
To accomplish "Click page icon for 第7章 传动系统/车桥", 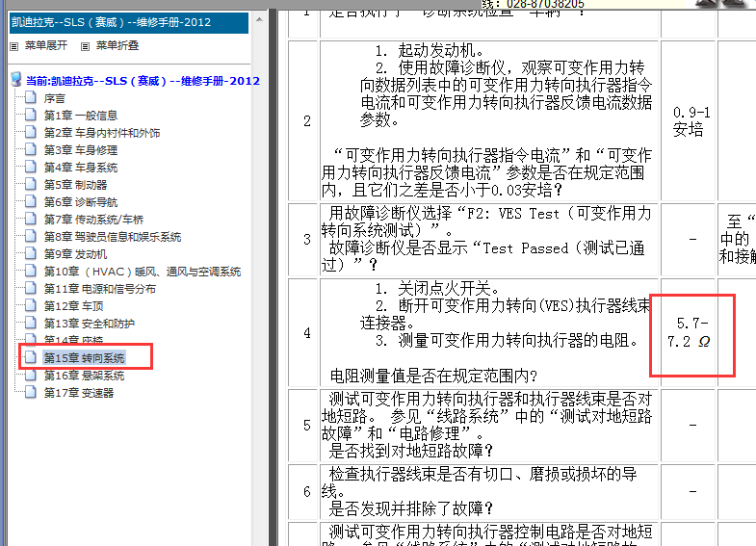I will [x=31, y=220].
